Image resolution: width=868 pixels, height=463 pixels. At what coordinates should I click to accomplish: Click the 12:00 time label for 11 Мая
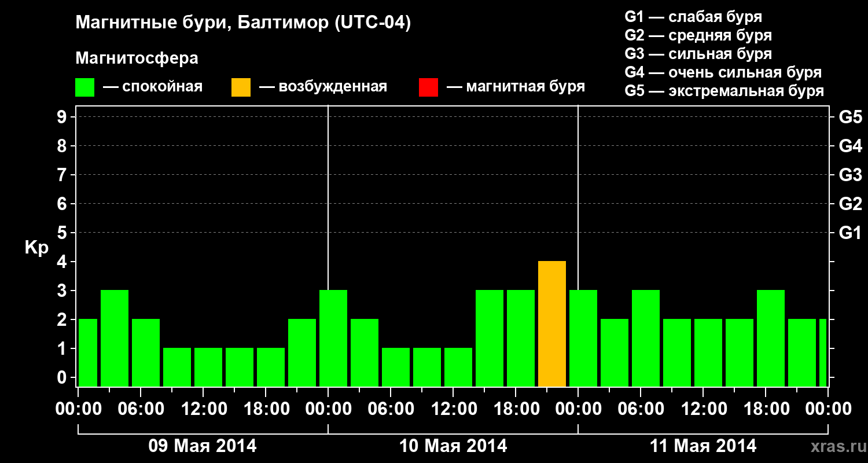[x=704, y=409]
